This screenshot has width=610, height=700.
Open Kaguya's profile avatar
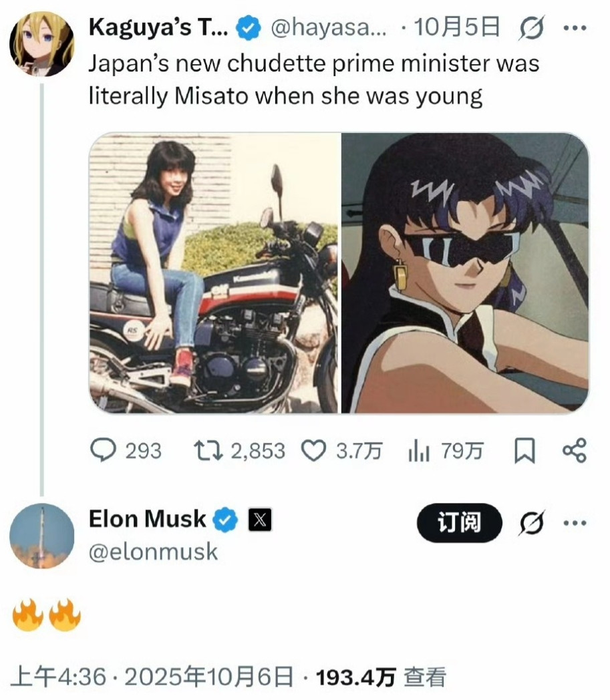tap(41, 43)
